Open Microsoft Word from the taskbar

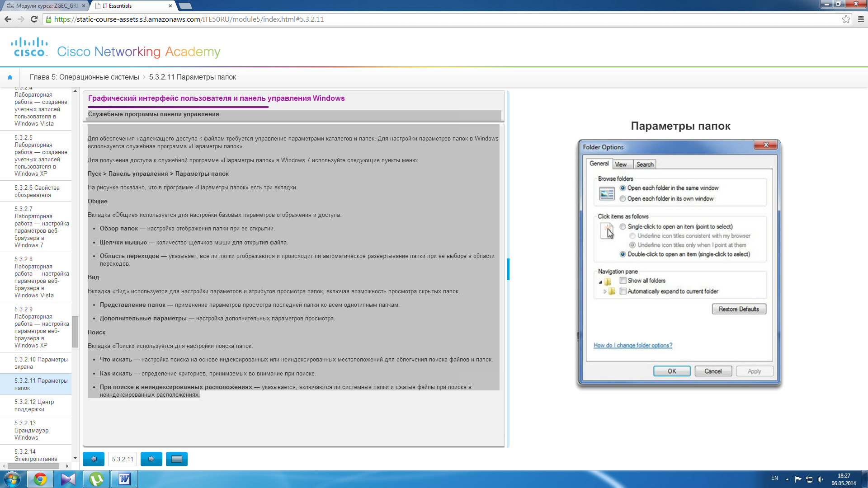[124, 479]
